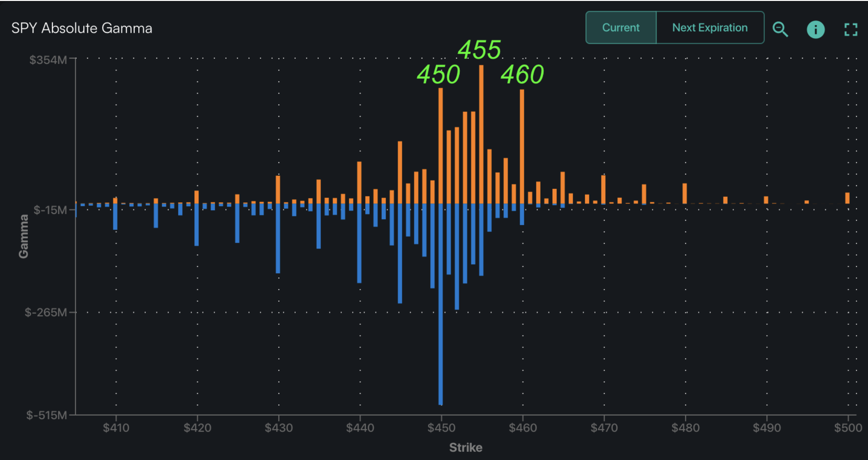Image resolution: width=868 pixels, height=460 pixels.
Task: Click the blue bar at 430 strike
Action: 278,238
